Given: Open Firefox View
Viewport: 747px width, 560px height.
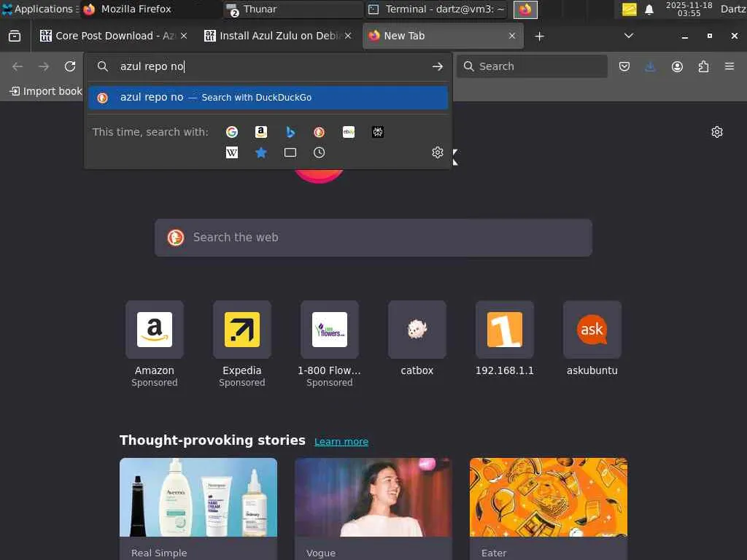Looking at the screenshot, I should tap(15, 36).
